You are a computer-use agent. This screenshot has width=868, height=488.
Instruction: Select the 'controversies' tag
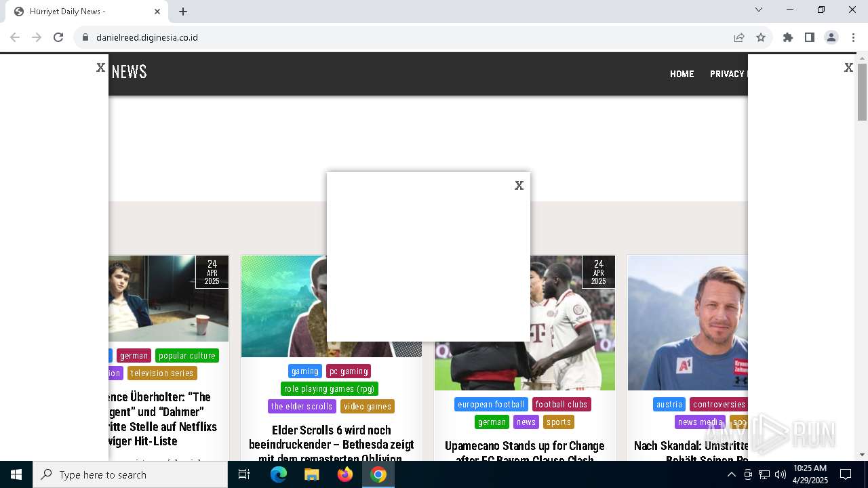click(x=719, y=405)
